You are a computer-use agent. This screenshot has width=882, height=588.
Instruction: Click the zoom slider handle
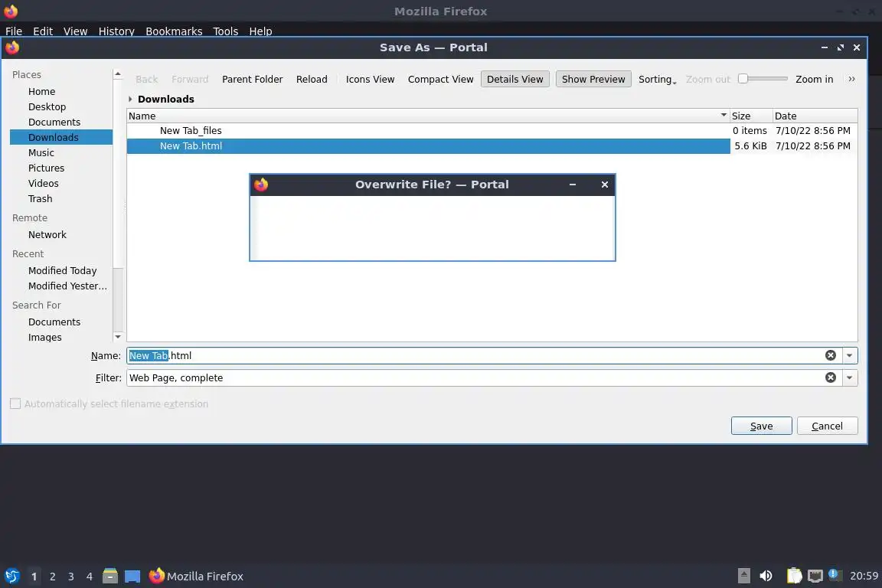click(743, 79)
